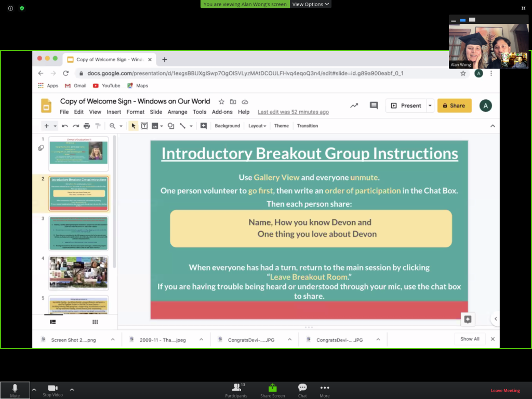Screen dimensions: 532x399
Task: Mute the microphone
Action: point(15,390)
